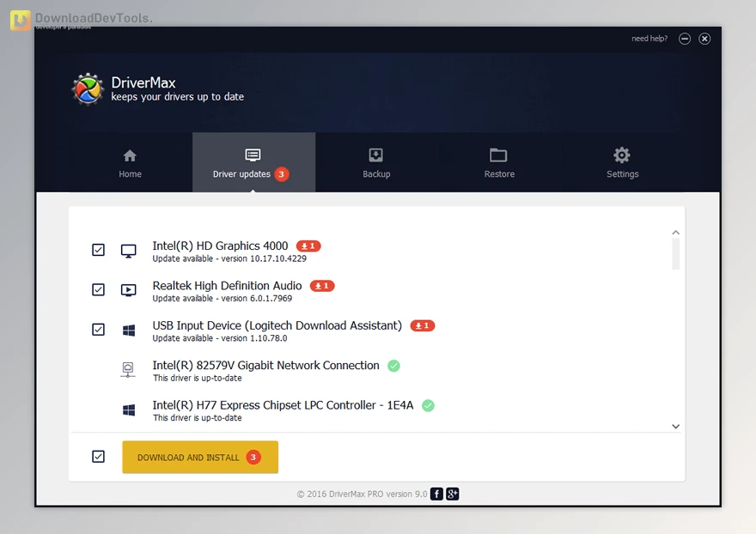Select USB Input Device (Logitech Download Assistant) name
The image size is (756, 534).
[277, 325]
